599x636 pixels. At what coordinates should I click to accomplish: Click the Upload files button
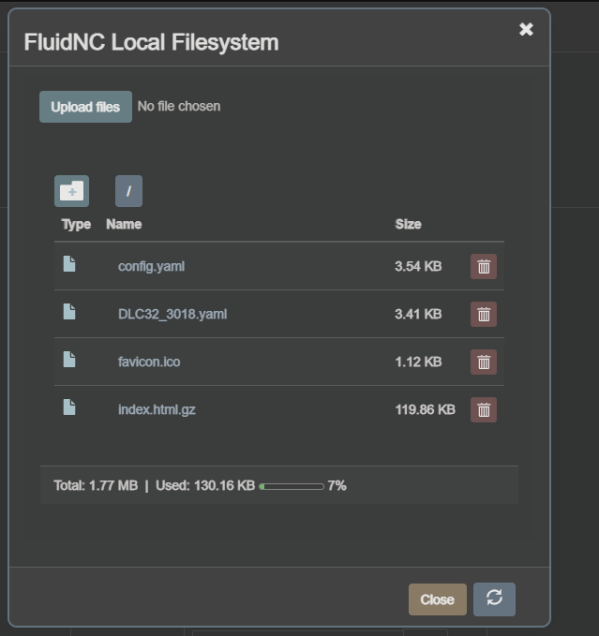86,107
